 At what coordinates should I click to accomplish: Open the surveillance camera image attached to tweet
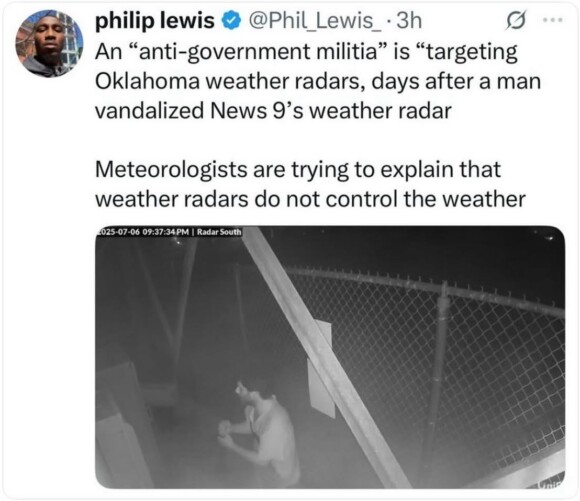[330, 357]
